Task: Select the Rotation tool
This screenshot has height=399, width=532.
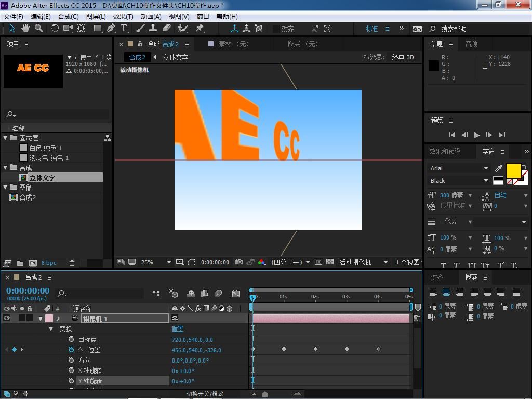Action: (55, 29)
